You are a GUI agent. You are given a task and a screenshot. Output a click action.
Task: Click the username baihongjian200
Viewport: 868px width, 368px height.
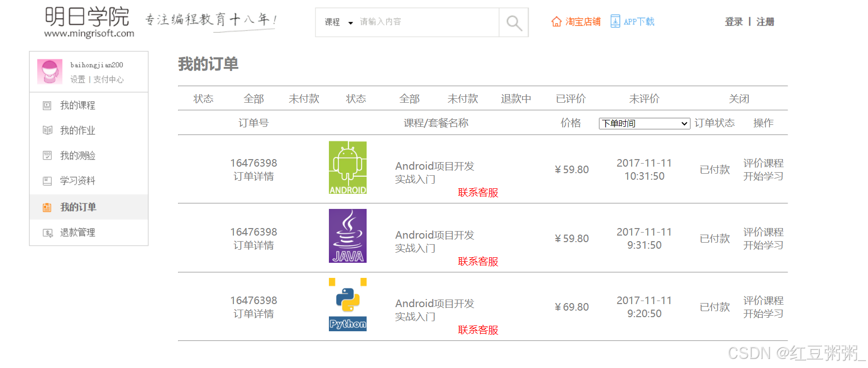(x=97, y=65)
